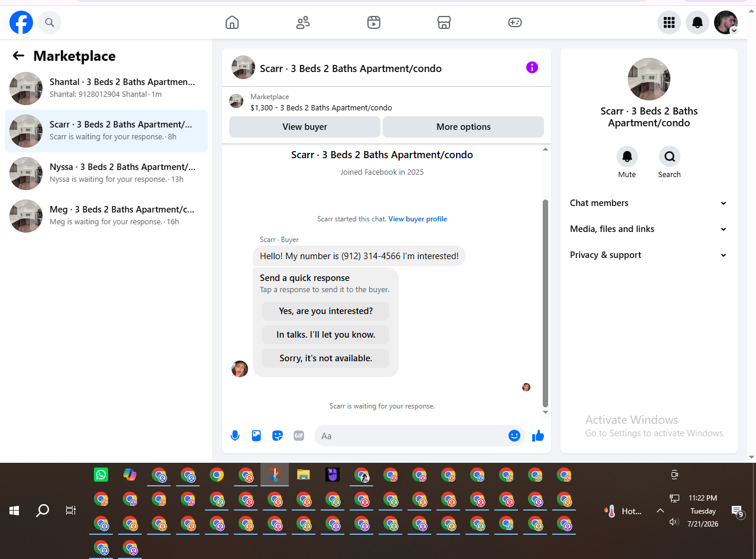Open the Windows Start button
Screen dimensions: 756x559
pyautogui.click(x=14, y=511)
